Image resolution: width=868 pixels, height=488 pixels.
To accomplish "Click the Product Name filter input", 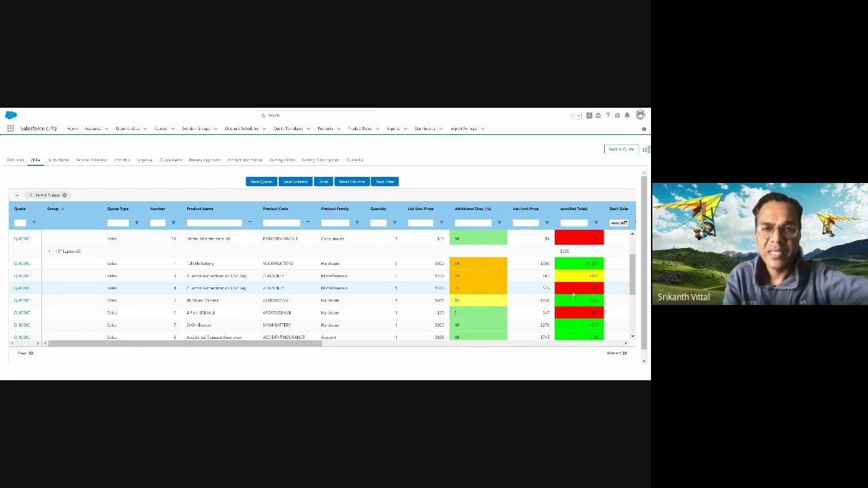I will (215, 223).
